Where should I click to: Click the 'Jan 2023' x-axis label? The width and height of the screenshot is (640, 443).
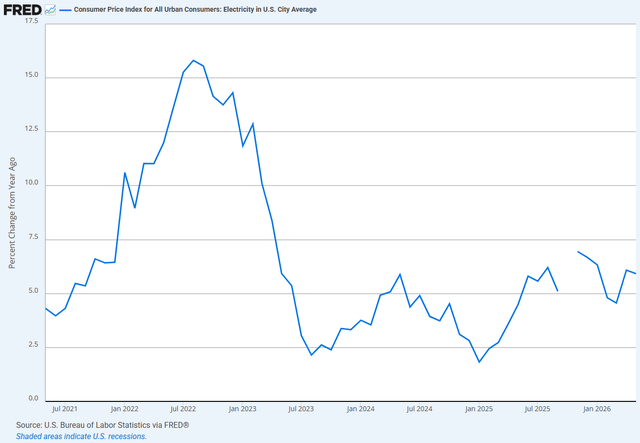point(242,409)
